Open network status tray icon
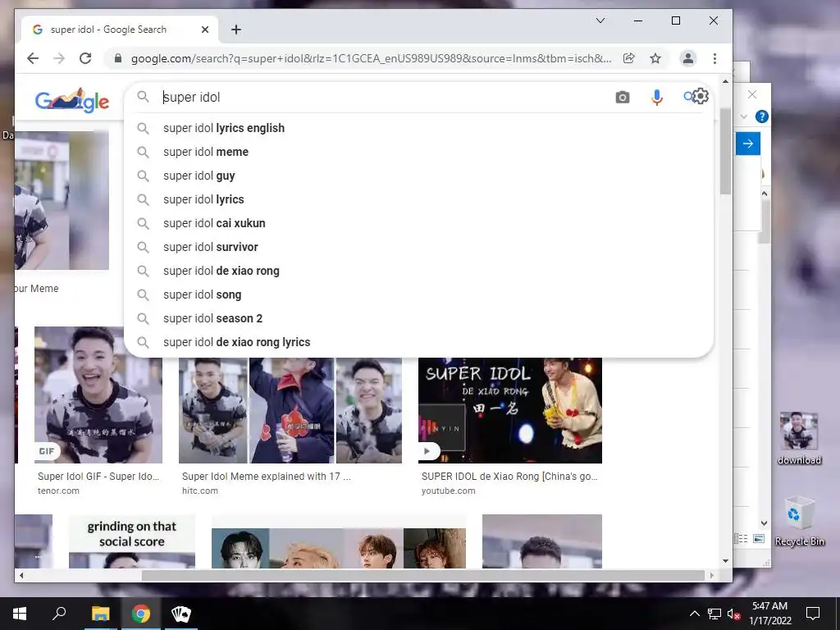This screenshot has width=840, height=630. (x=714, y=614)
